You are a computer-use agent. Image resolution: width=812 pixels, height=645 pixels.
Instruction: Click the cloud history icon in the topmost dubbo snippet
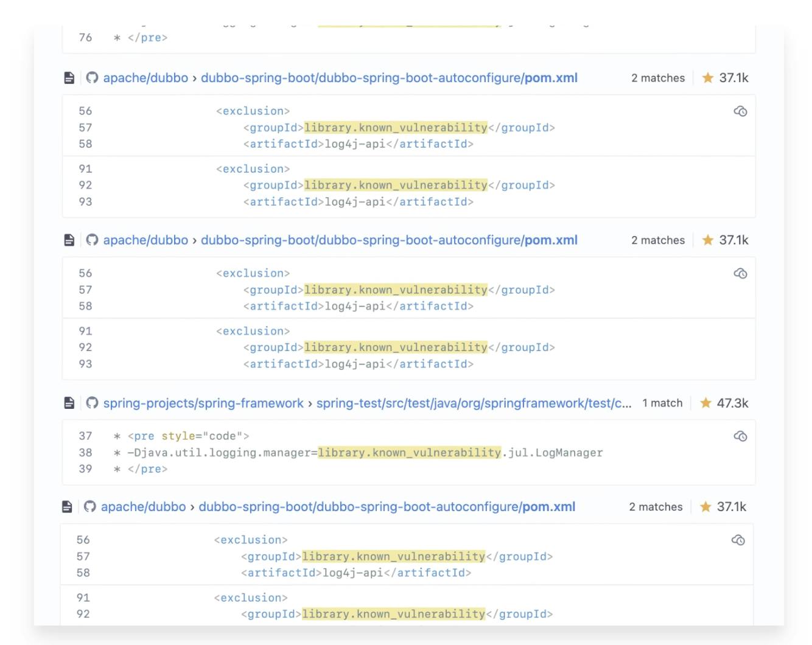click(x=740, y=111)
